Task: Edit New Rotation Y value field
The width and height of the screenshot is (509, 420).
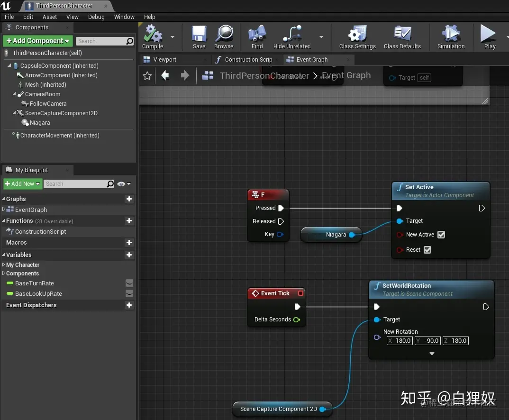Action: click(427, 340)
